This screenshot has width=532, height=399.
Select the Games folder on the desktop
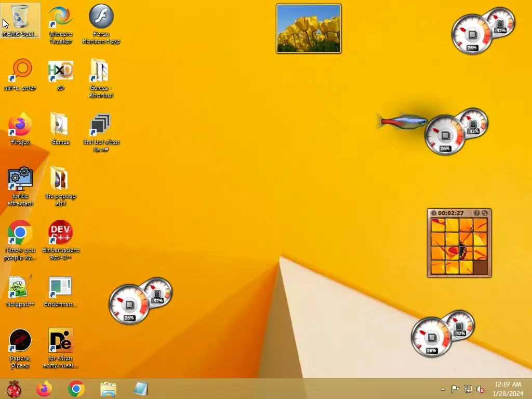point(60,129)
